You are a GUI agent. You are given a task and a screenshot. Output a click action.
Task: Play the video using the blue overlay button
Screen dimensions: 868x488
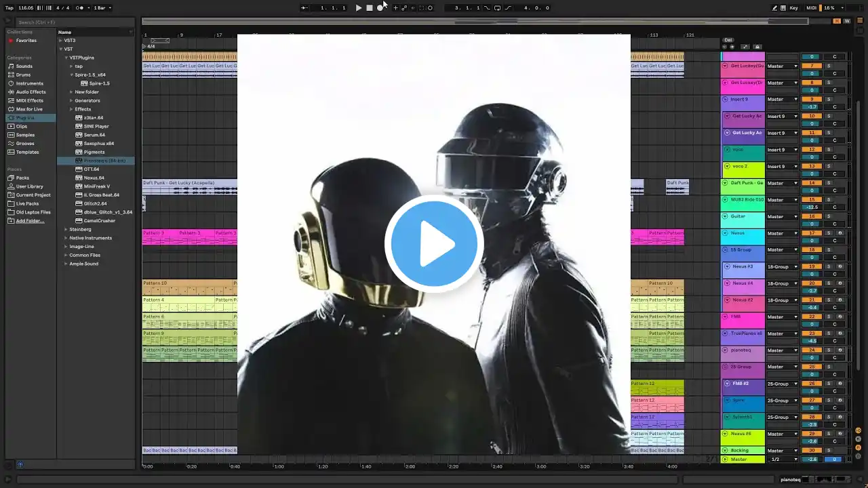coord(434,244)
